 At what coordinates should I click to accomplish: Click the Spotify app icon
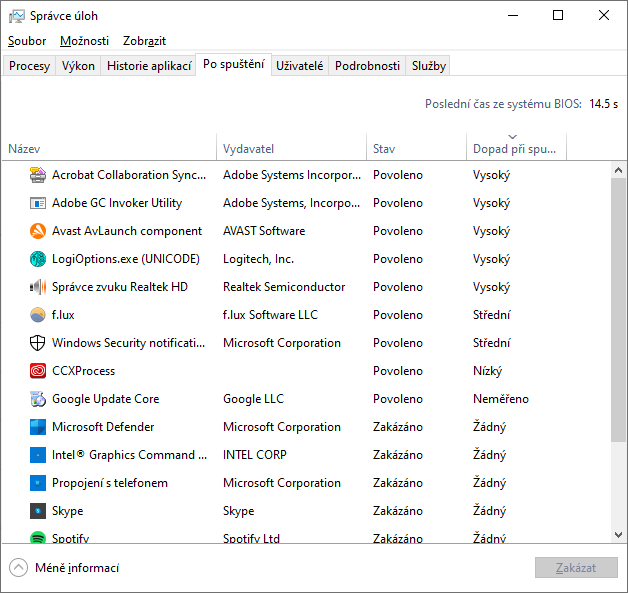click(38, 537)
